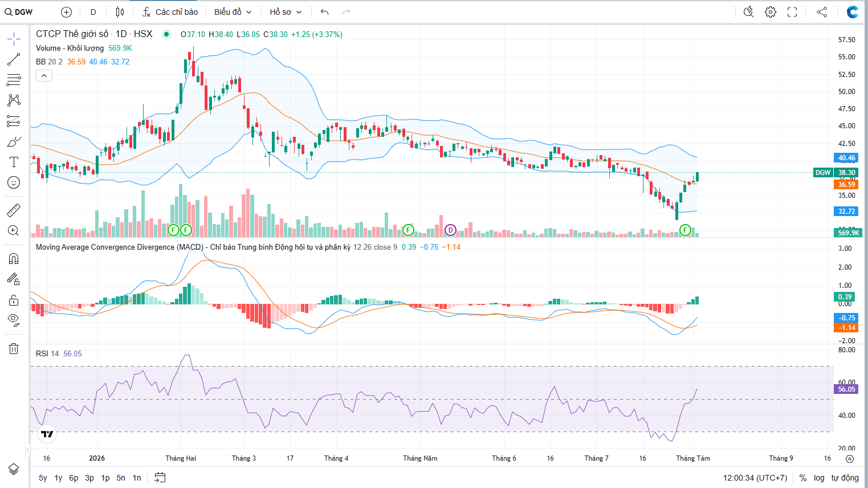Open the 'Hồ sơ' dropdown menu
The image size is (868, 488).
click(286, 12)
